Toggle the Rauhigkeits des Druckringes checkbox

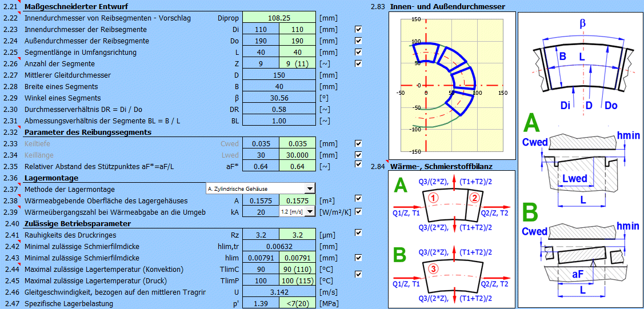pyautogui.click(x=358, y=233)
